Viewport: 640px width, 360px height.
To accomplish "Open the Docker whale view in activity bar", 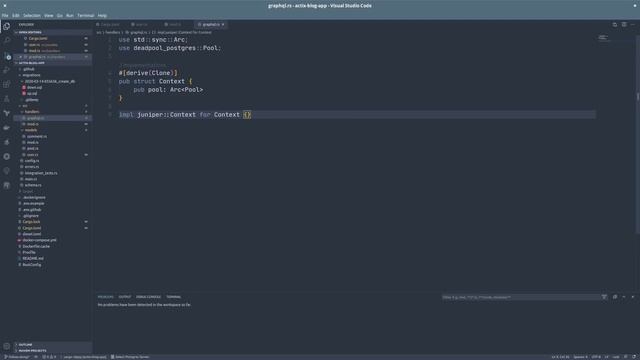I will tap(7, 128).
